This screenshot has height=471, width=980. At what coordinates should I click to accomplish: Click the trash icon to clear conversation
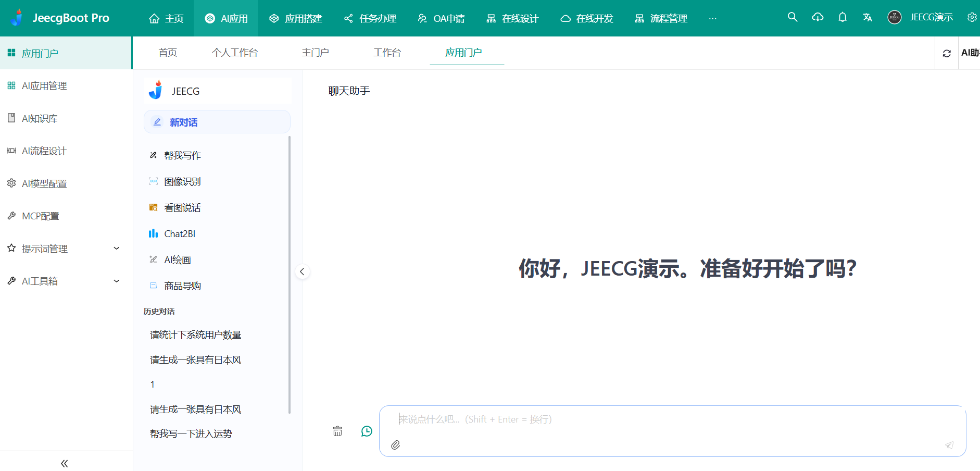point(337,431)
